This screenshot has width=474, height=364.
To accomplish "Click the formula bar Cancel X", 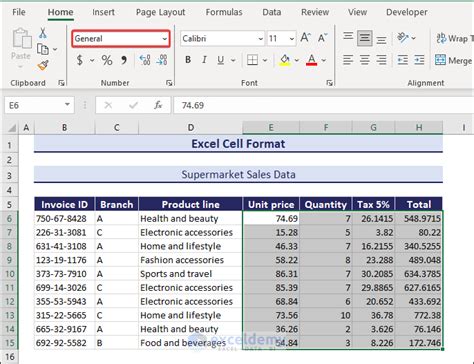I will [x=108, y=105].
